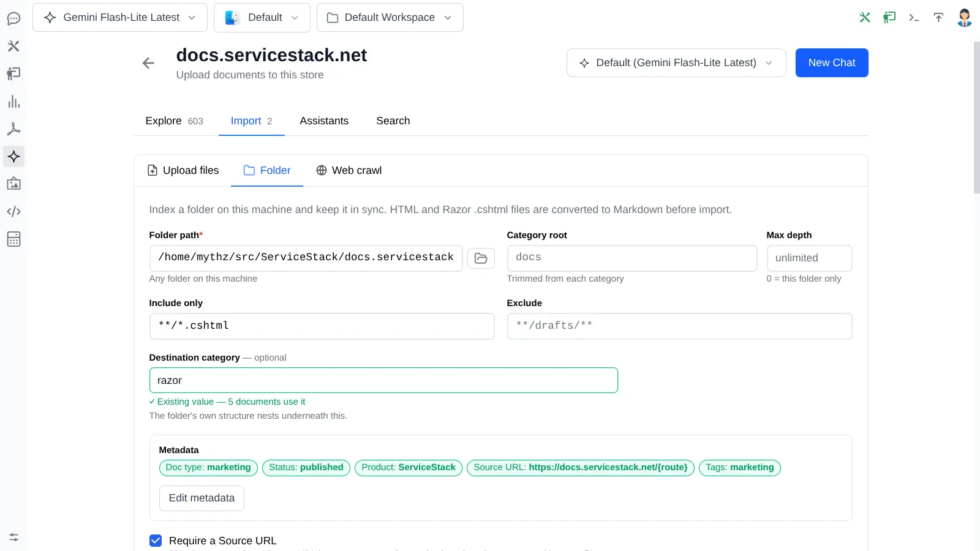Select the Folder import tab
980x551 pixels.
click(267, 170)
